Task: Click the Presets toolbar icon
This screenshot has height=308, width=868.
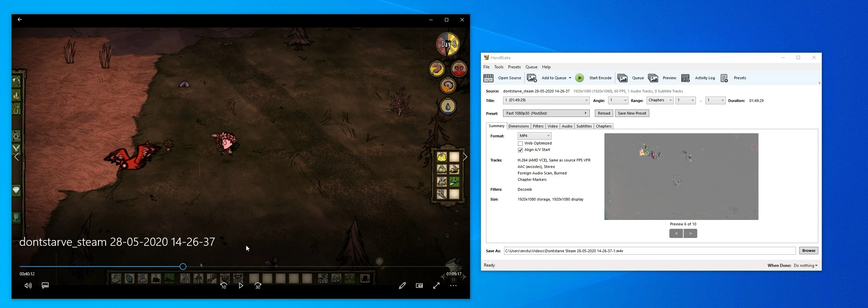Action: tap(724, 78)
